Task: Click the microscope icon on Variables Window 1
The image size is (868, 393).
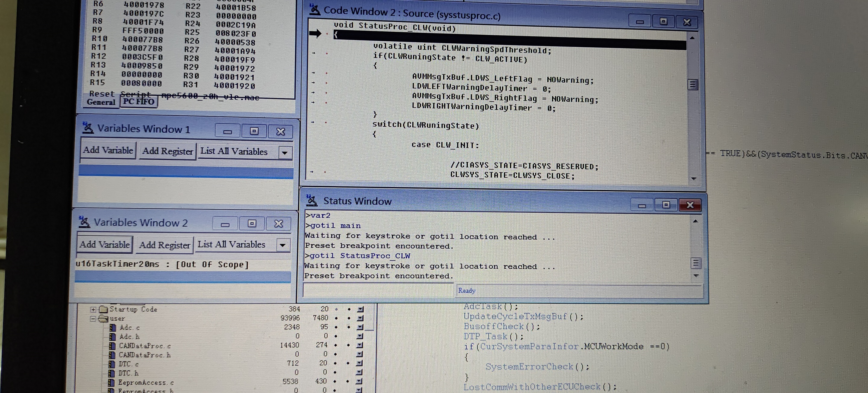Action: 88,128
